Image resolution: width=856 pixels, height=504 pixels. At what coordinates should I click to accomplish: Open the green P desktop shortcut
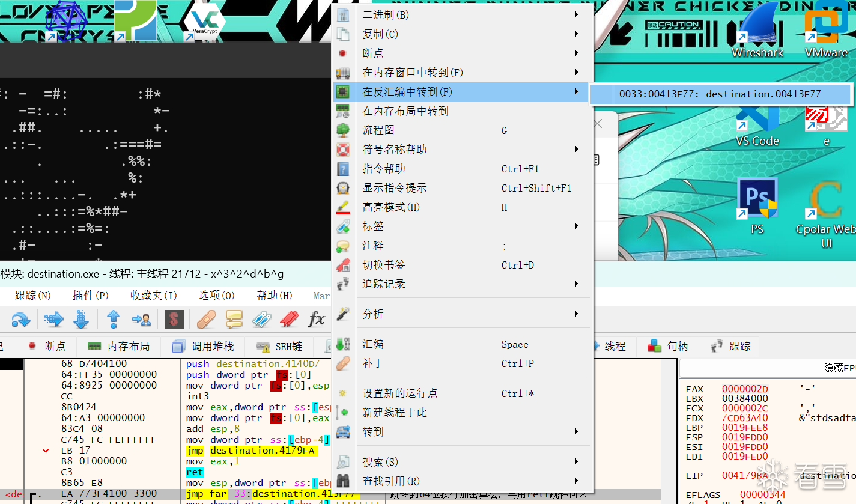click(135, 20)
